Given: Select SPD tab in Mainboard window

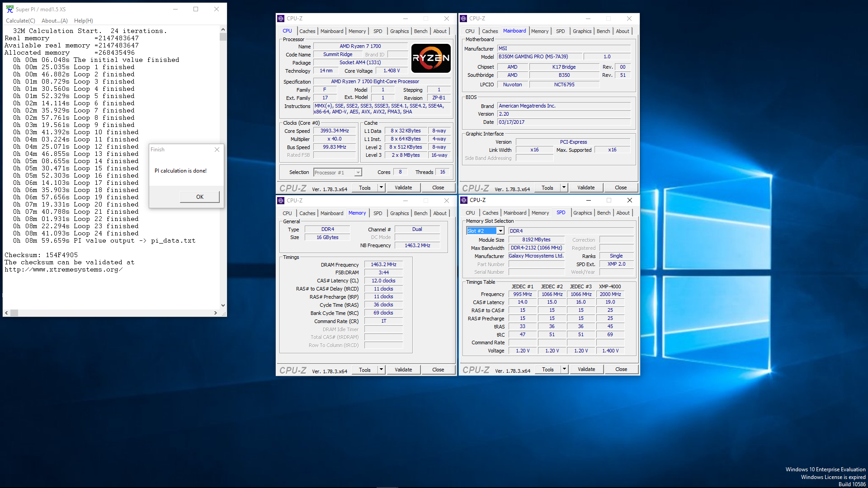Looking at the screenshot, I should [x=561, y=31].
